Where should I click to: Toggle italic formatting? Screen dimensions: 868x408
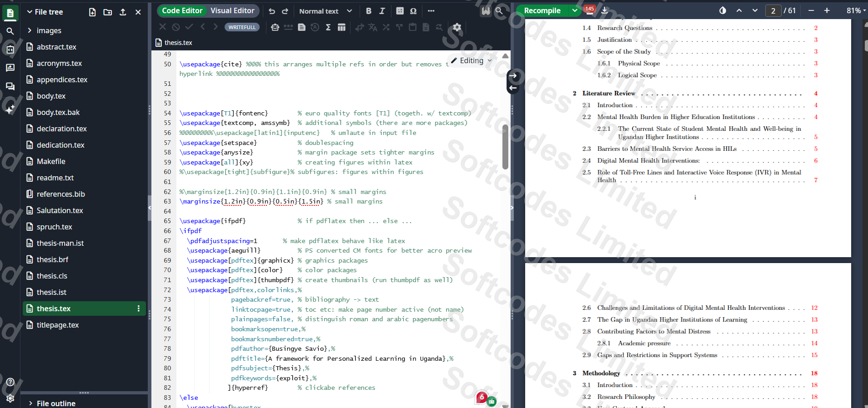pyautogui.click(x=382, y=11)
